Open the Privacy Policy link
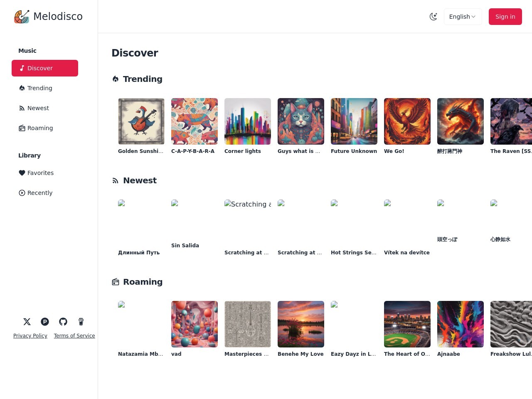Screen dimensions: 532x399 [30, 336]
